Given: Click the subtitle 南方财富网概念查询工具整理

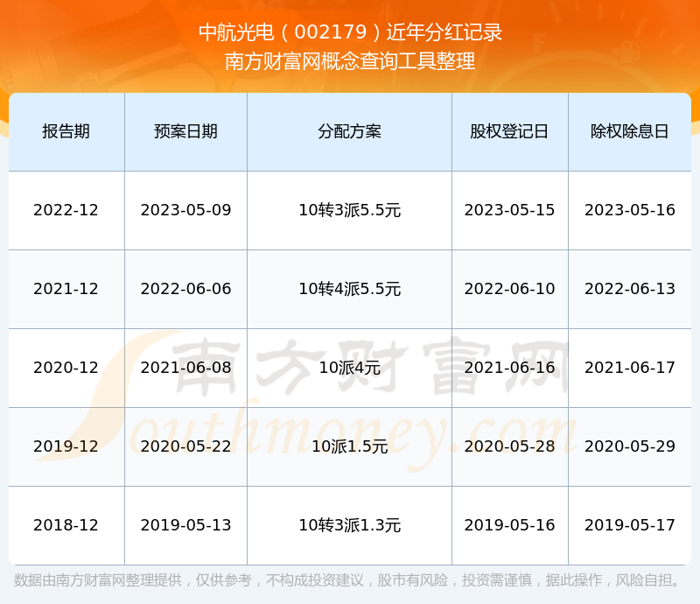Looking at the screenshot, I should pyautogui.click(x=350, y=61).
